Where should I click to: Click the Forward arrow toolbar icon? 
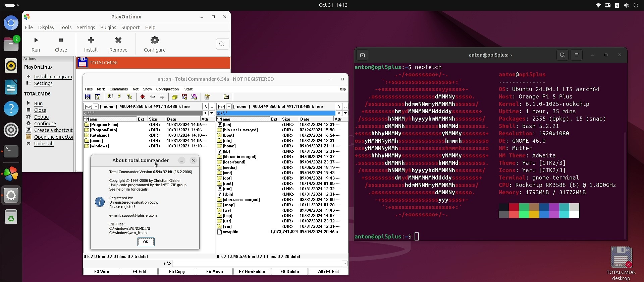(162, 97)
